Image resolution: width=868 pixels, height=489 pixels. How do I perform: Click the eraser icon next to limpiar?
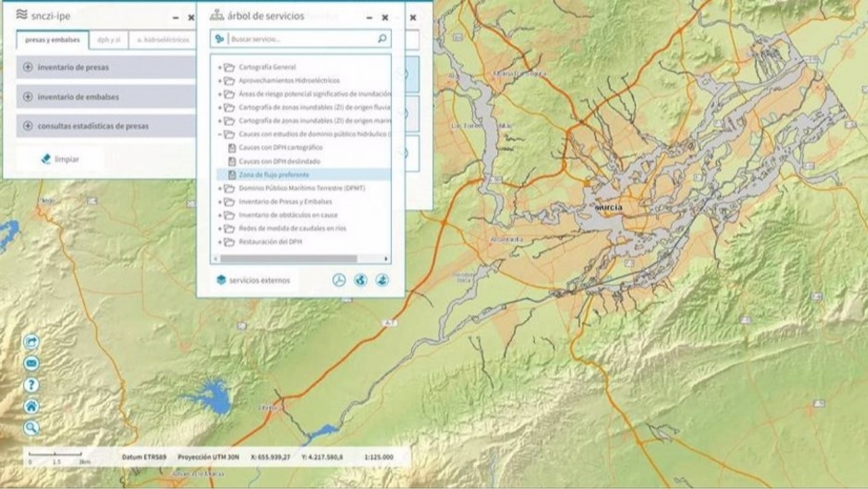pyautogui.click(x=46, y=159)
